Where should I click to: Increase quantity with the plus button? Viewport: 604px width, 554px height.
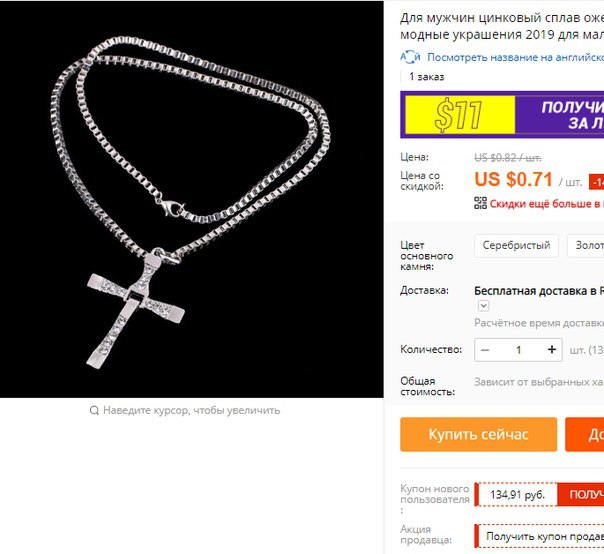(x=552, y=349)
